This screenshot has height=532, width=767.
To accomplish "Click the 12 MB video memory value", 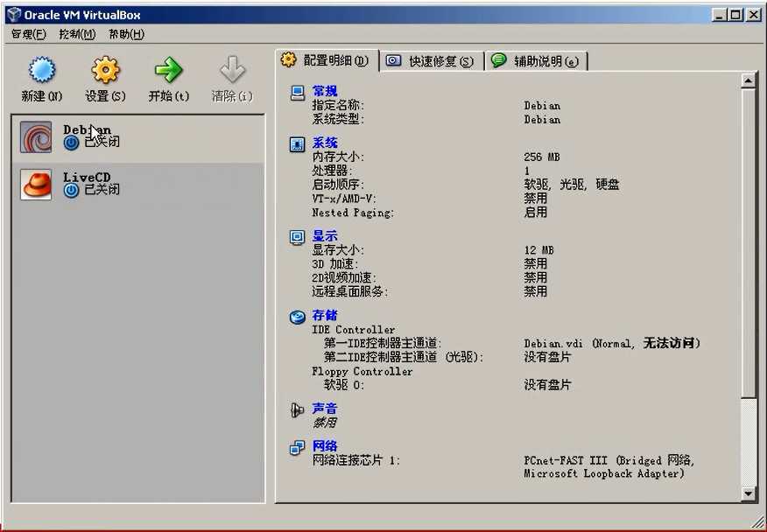I will pos(538,250).
